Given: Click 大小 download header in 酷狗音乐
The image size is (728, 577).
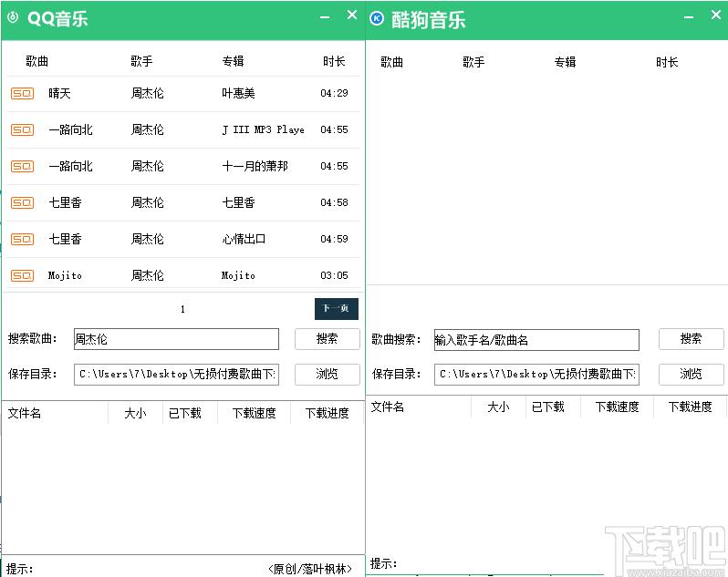Looking at the screenshot, I should (x=499, y=407).
